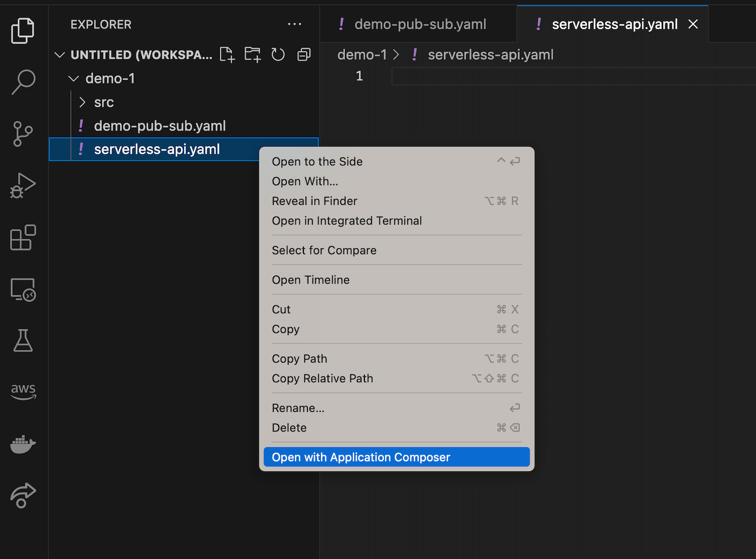Viewport: 756px width, 559px height.
Task: Open the Run and Debug view
Action: click(x=23, y=185)
